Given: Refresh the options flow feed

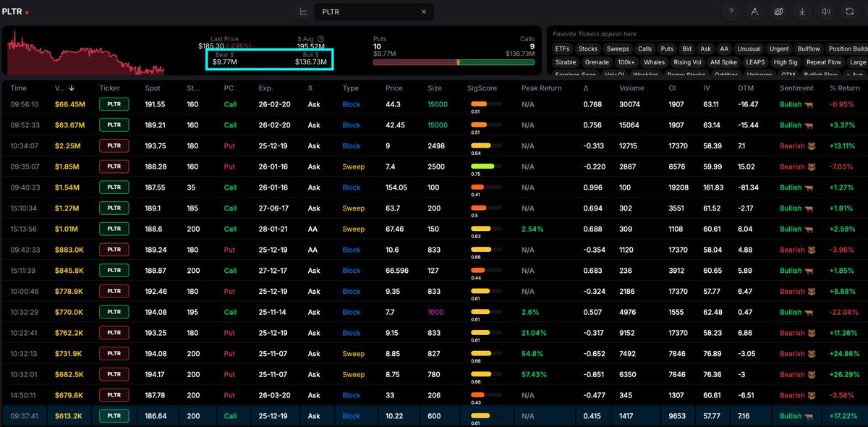Looking at the screenshot, I should point(849,12).
